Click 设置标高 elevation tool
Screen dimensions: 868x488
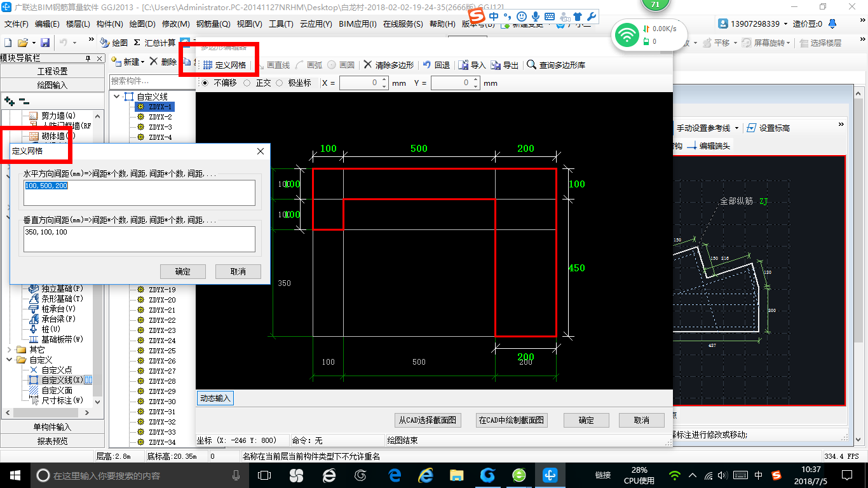(768, 128)
